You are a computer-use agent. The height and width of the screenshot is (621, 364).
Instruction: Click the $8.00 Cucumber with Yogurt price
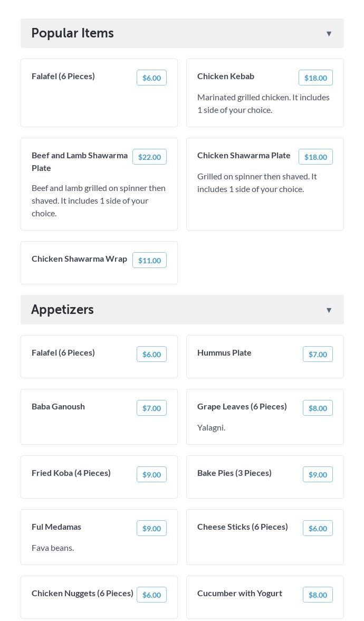(318, 595)
